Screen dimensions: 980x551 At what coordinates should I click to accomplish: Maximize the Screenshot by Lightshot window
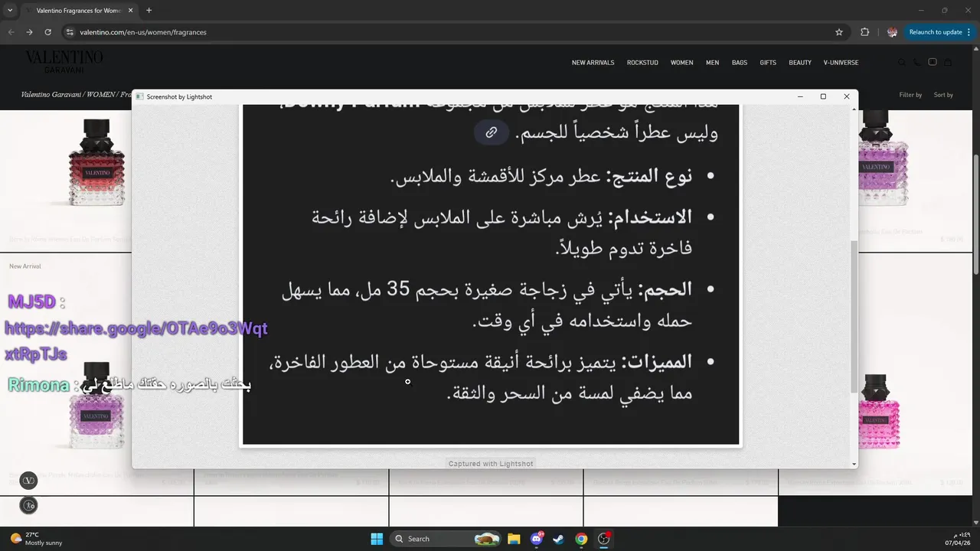pos(823,96)
